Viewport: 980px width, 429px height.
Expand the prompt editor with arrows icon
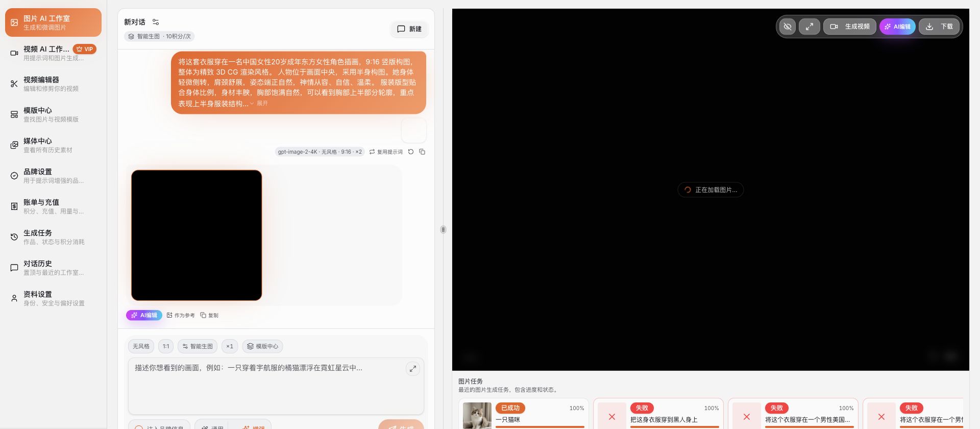[x=413, y=368]
